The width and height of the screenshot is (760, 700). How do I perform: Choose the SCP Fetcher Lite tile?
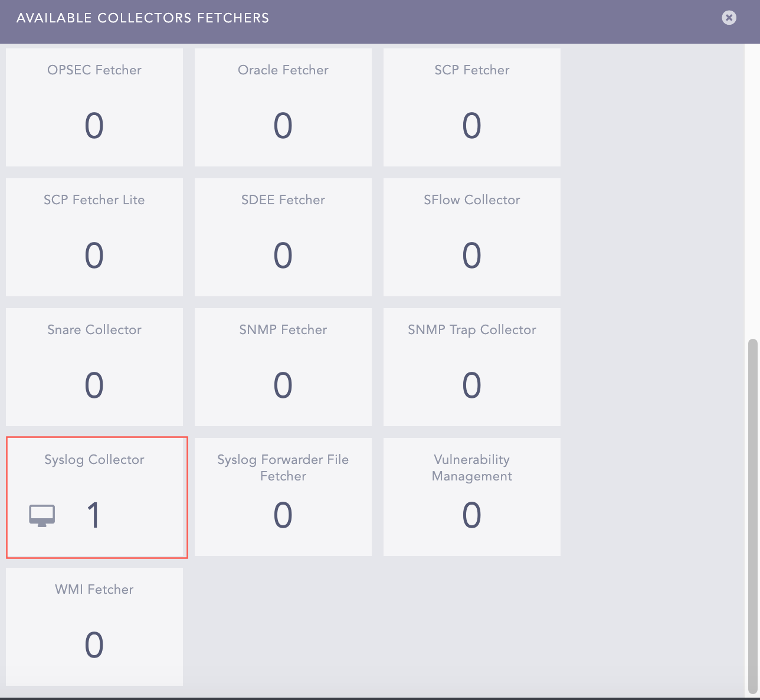[94, 237]
